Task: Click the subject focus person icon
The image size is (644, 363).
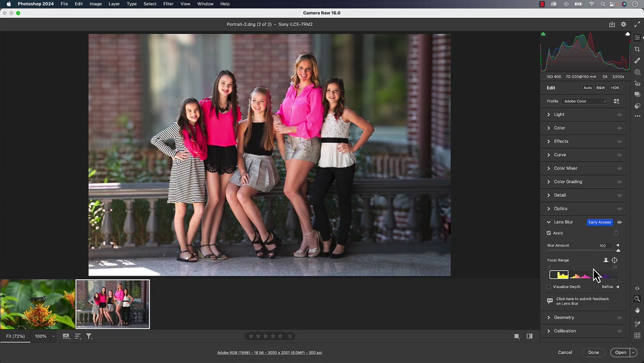Action: (x=606, y=260)
